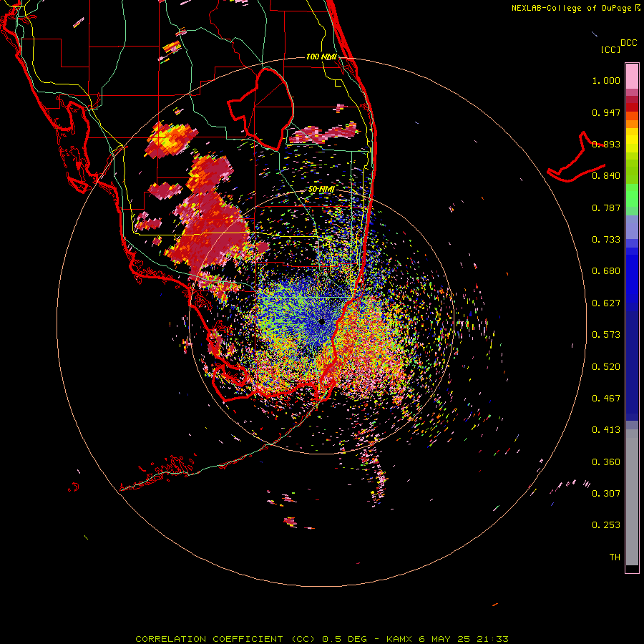Click the 0.413 scale value
Image resolution: width=644 pixels, height=644 pixels.
click(606, 430)
